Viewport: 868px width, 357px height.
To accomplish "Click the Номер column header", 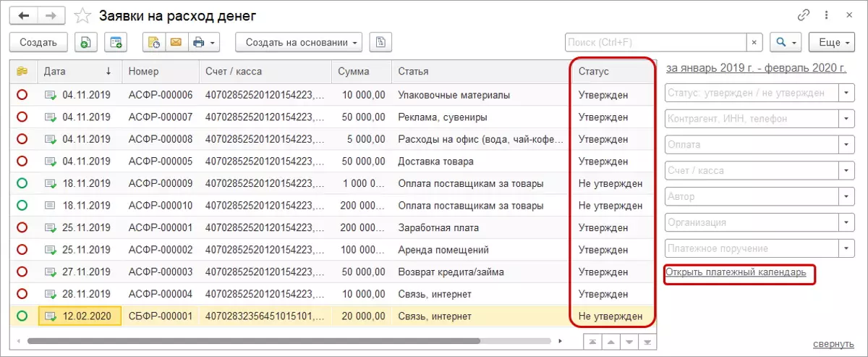I will [x=161, y=72].
